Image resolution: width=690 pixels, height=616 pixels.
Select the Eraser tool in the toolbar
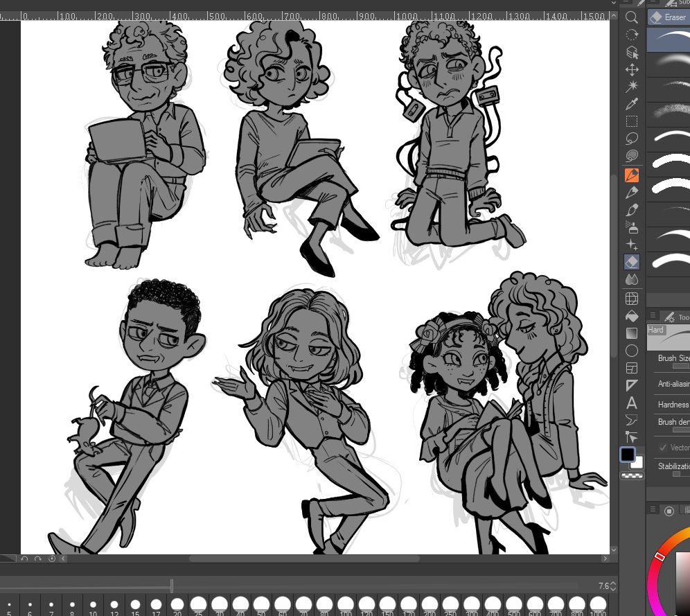coord(632,262)
